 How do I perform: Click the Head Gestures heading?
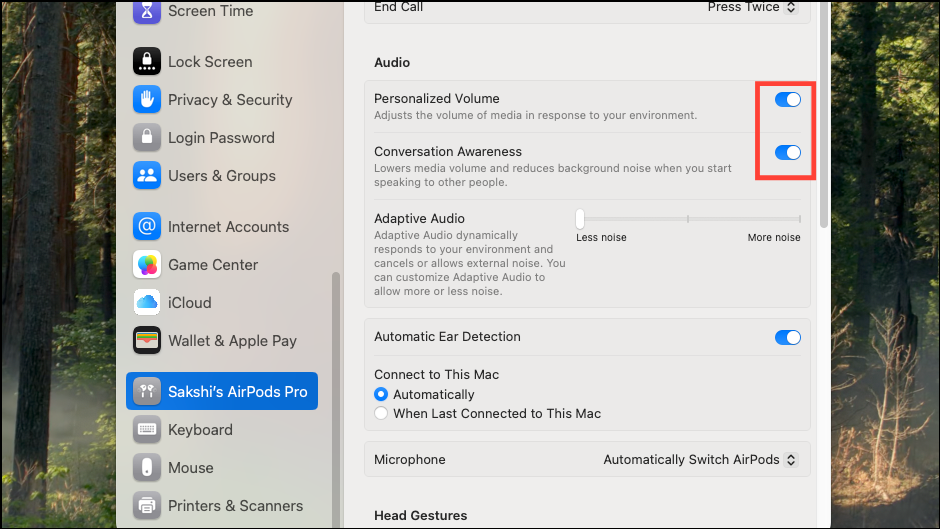click(x=421, y=515)
